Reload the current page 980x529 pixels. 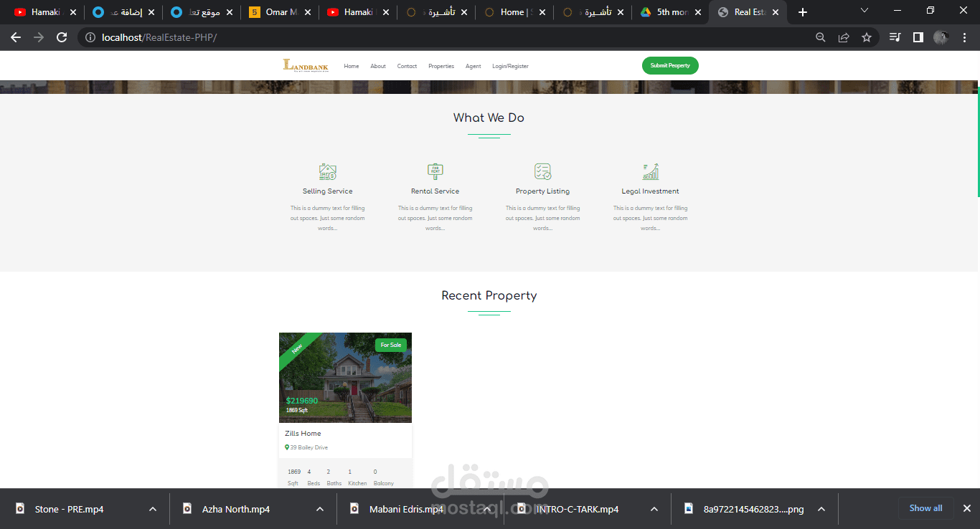coord(62,37)
